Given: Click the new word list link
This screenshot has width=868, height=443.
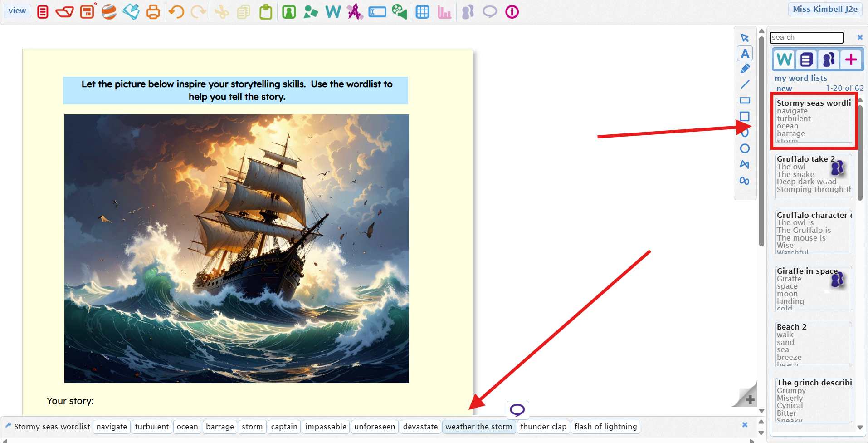Looking at the screenshot, I should [784, 89].
